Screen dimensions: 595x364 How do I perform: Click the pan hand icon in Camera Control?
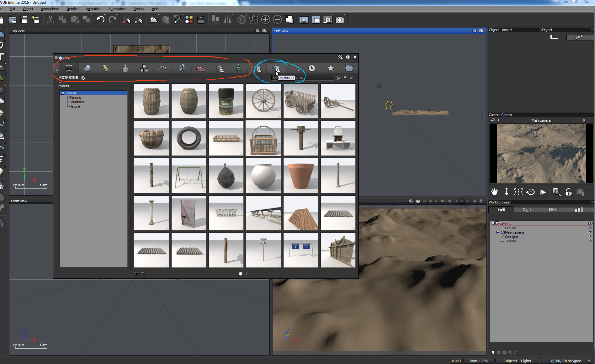pos(495,192)
